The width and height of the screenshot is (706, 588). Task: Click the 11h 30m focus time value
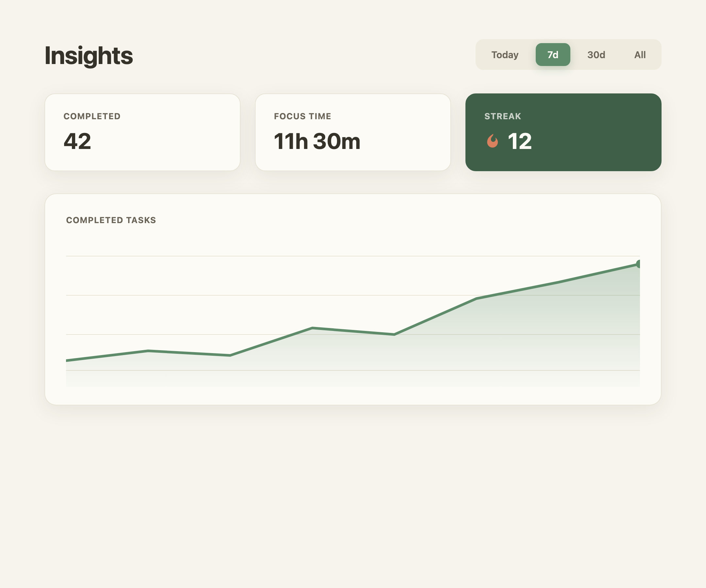(317, 141)
